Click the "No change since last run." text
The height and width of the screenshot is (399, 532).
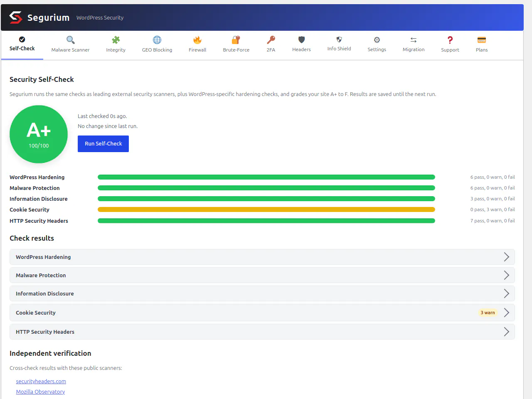(x=108, y=126)
